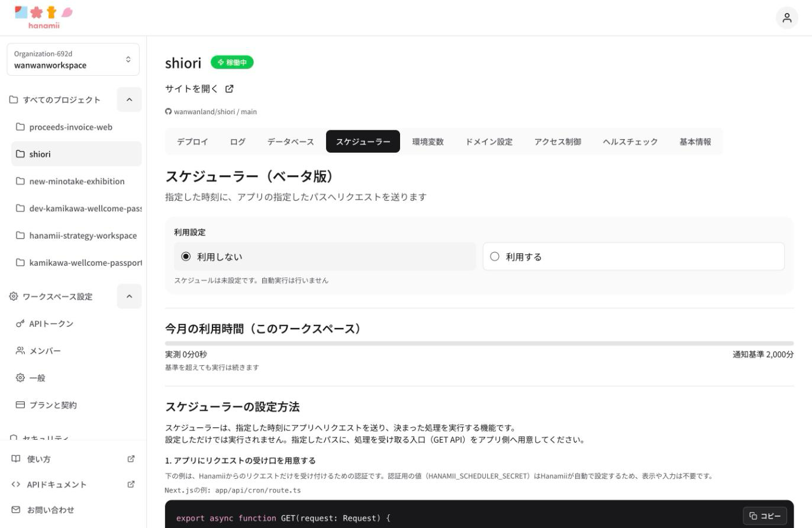Click the external link arrow on 使い方 row
812x528 pixels.
point(131,459)
